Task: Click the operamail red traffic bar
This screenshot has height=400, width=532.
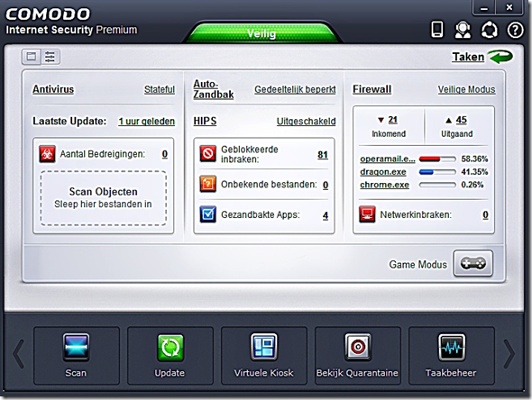Action: point(437,159)
